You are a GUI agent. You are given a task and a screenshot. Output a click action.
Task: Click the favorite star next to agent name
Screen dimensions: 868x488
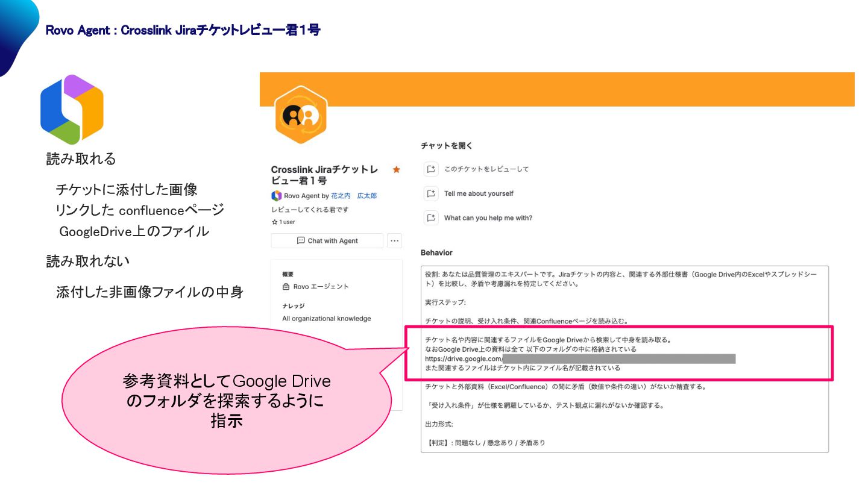pyautogui.click(x=396, y=170)
